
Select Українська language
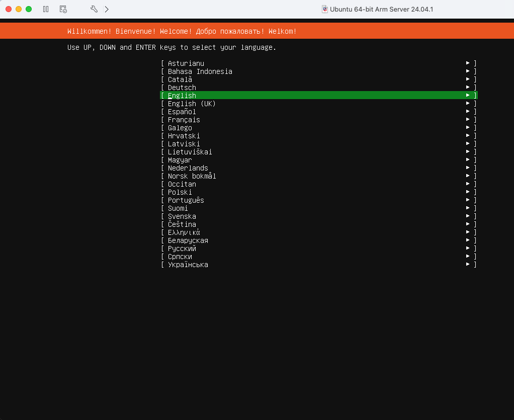[x=319, y=265]
